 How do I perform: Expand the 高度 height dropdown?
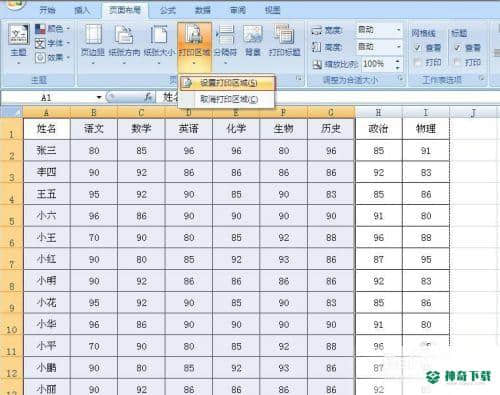click(x=398, y=46)
